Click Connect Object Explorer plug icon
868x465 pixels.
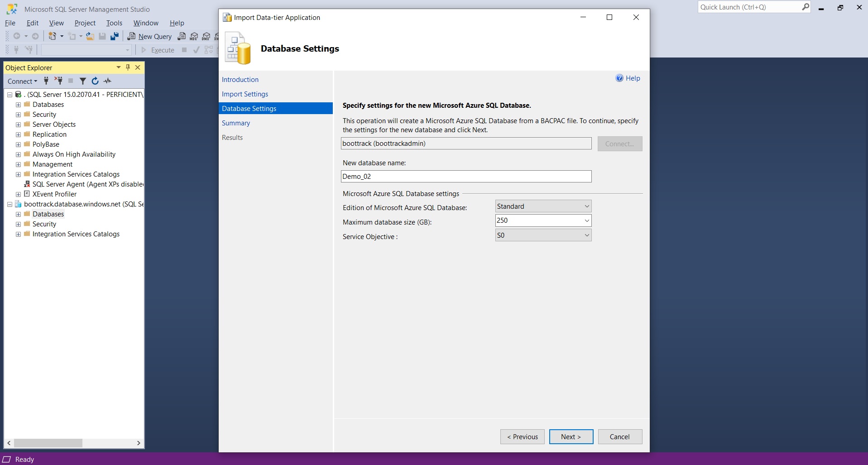(x=46, y=81)
